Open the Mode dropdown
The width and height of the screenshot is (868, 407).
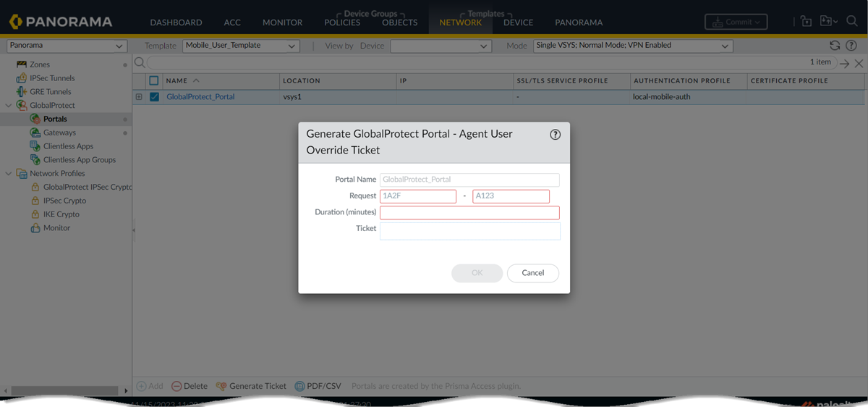tap(633, 46)
